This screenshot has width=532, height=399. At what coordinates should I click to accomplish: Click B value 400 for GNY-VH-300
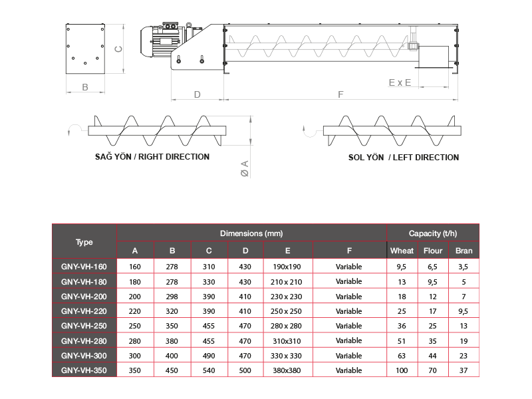pos(172,355)
